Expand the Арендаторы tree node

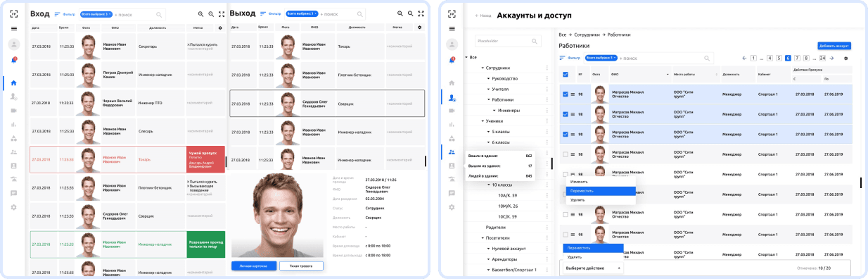pyautogui.click(x=489, y=259)
